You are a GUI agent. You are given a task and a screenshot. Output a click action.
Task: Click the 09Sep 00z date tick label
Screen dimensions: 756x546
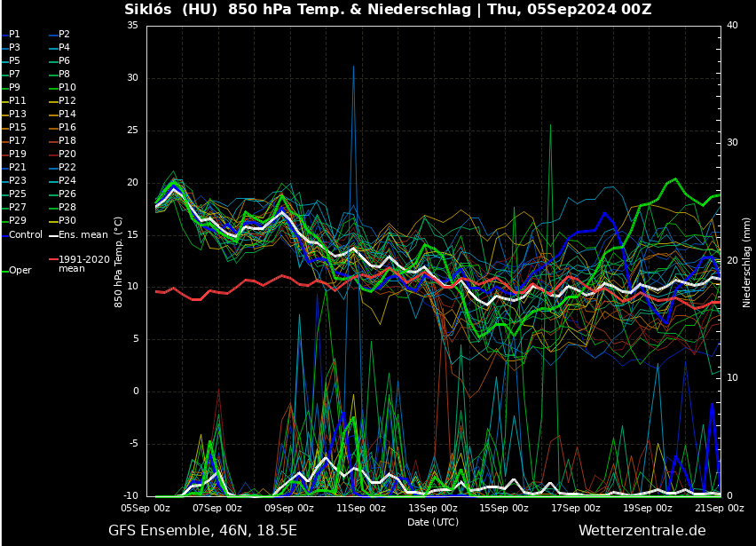click(290, 508)
